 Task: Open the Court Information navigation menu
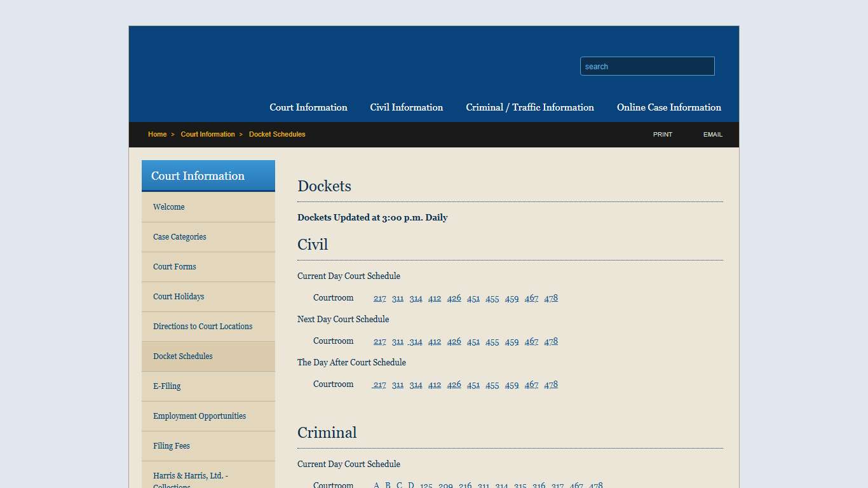coord(308,107)
